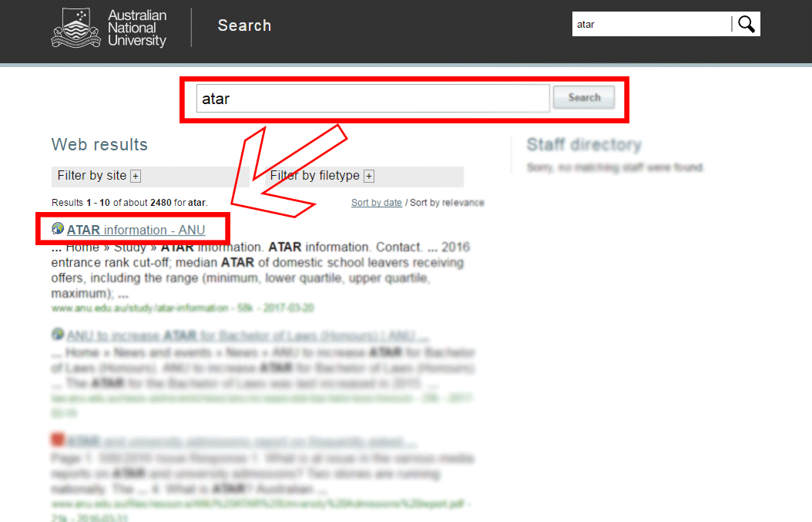Screen dimensions: 812x522
Task: Open the ATAR information - ANU link
Action: click(x=136, y=230)
